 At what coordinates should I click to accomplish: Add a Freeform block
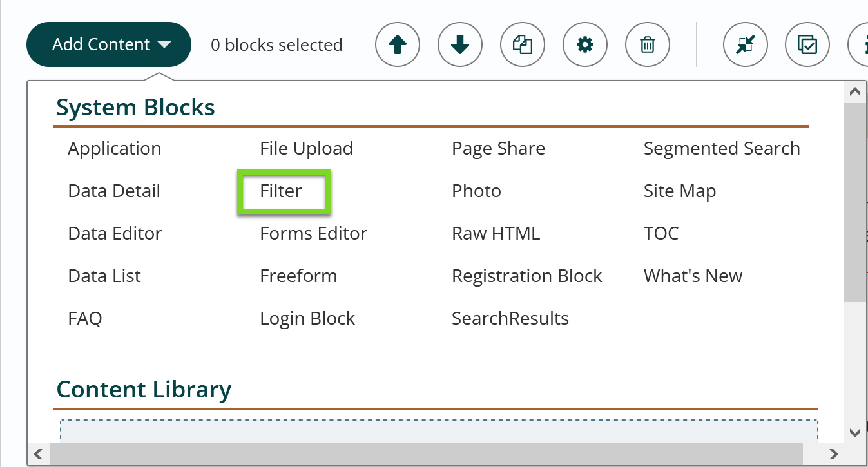point(298,276)
